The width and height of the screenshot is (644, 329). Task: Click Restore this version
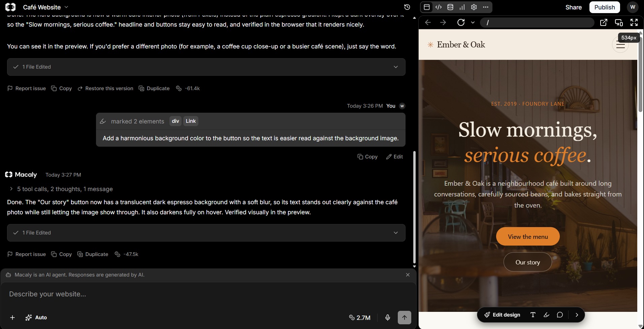pyautogui.click(x=105, y=88)
